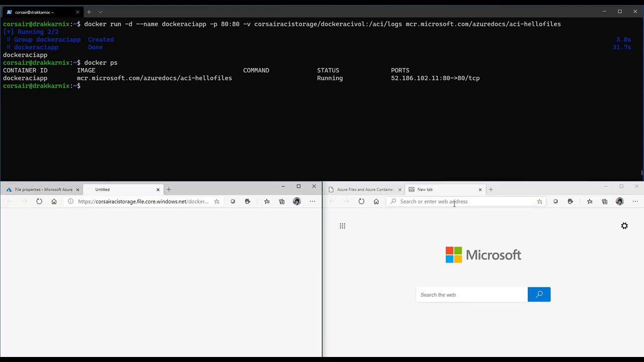The width and height of the screenshot is (644, 362).
Task: Click the Search or enter web address bar
Action: pyautogui.click(x=467, y=202)
